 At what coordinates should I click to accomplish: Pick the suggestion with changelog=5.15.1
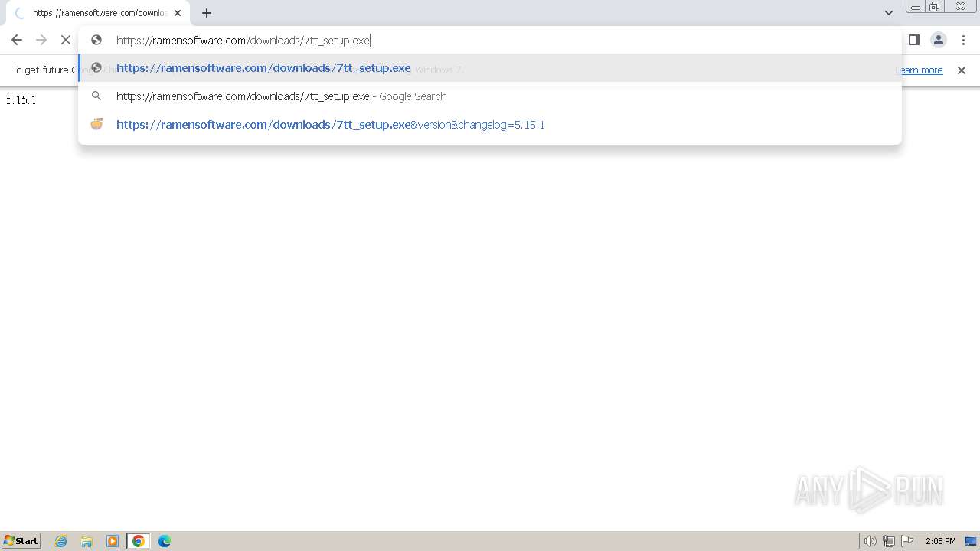490,125
